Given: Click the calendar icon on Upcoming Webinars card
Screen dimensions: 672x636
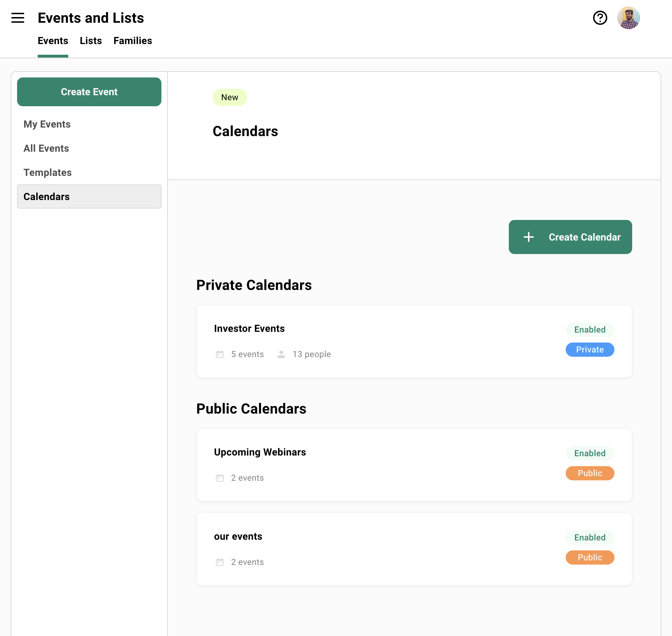Looking at the screenshot, I should click(x=220, y=478).
